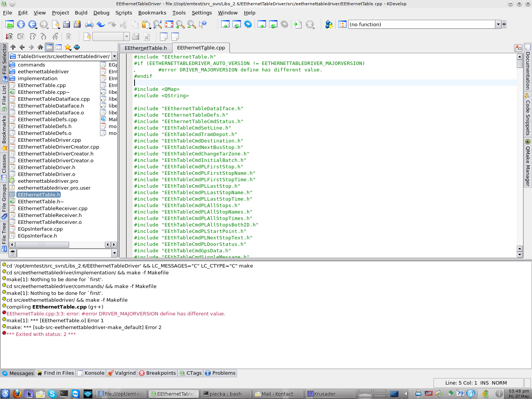Click the Zoom In magnifier icon
532x399 pixels.
(180, 25)
